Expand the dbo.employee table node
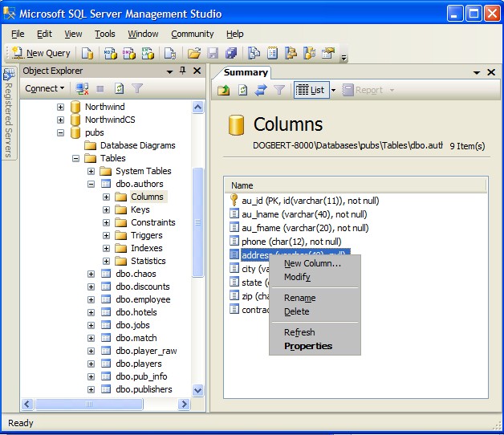Screen dimensions: 504x435 (91, 299)
